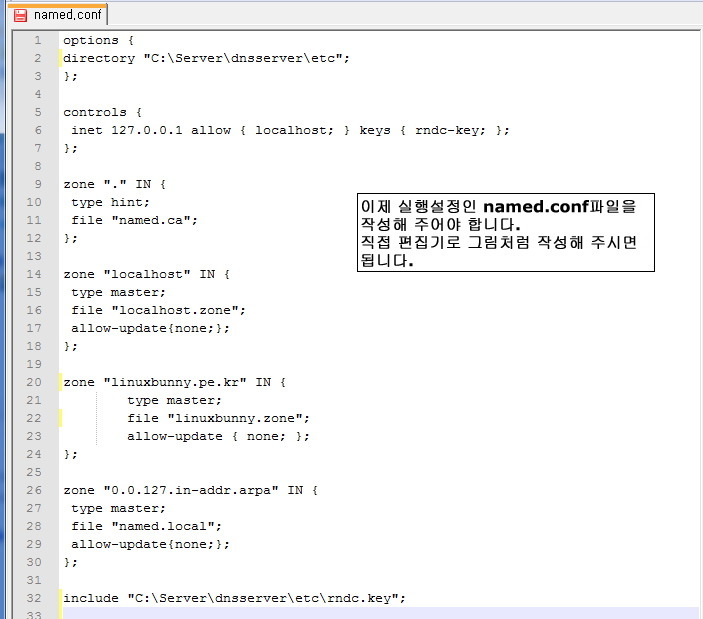Click 'file "localhost.zone";' line

[158, 311]
